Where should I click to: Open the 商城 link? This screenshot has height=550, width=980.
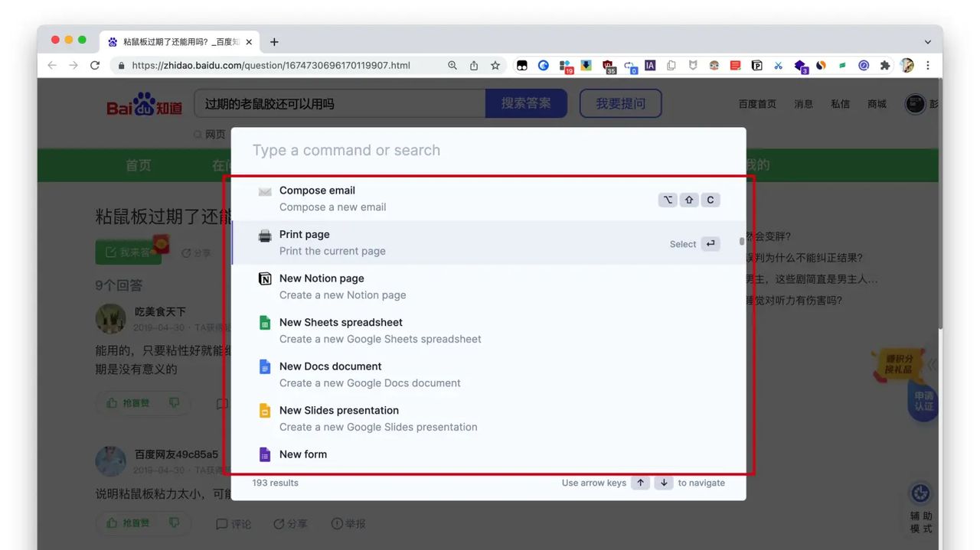click(x=877, y=104)
